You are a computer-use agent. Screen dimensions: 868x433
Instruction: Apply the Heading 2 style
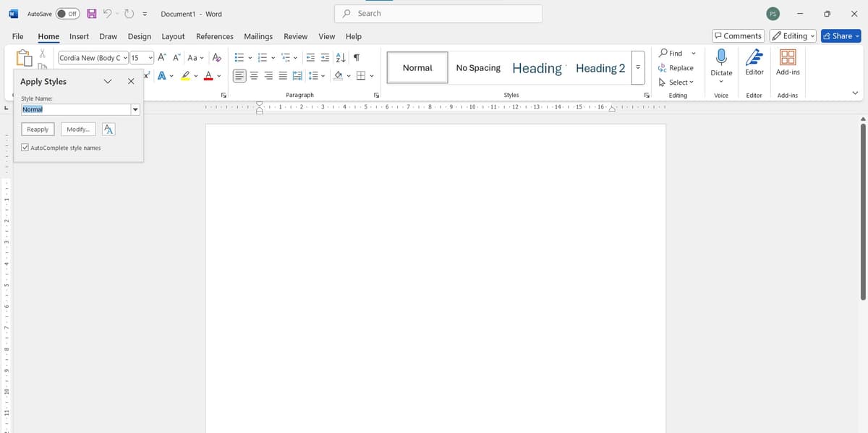[x=600, y=68]
